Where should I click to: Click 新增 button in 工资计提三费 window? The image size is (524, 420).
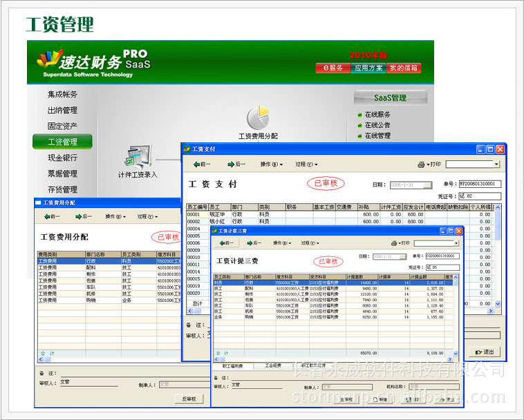click(380, 400)
